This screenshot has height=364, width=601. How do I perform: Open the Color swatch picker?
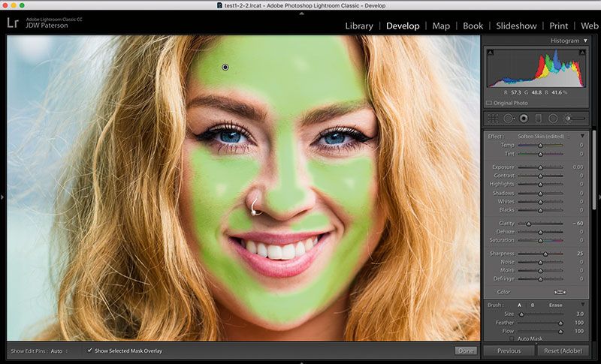pyautogui.click(x=560, y=292)
